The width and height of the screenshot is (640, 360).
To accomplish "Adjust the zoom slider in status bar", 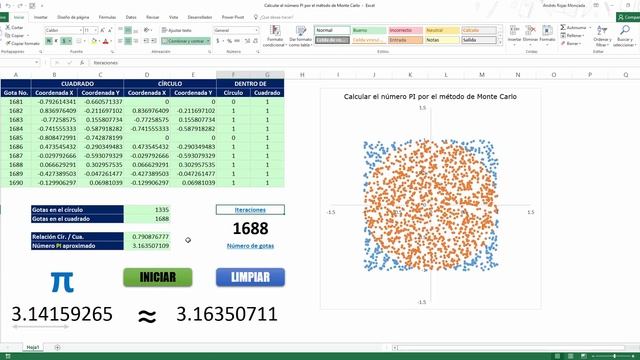I will 614,356.
